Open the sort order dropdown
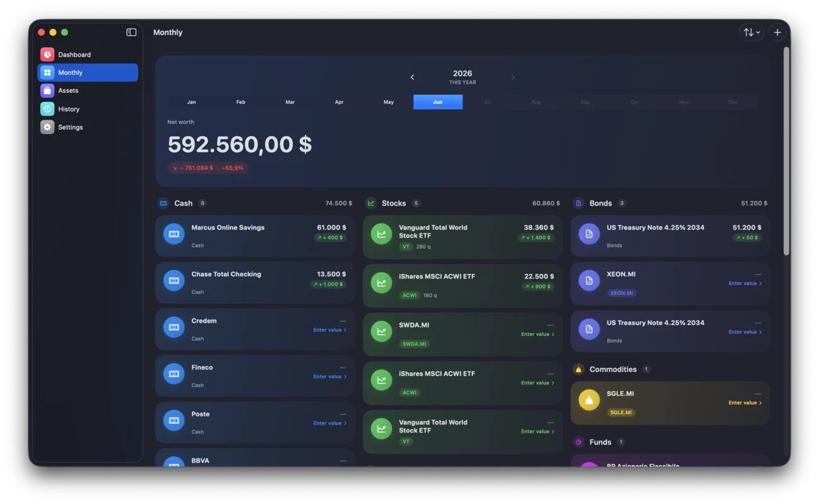 752,32
